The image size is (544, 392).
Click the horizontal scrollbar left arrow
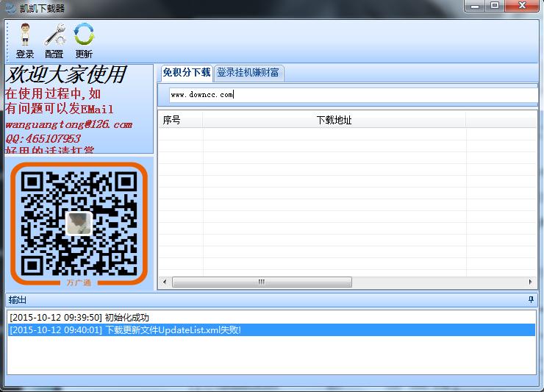pos(165,282)
